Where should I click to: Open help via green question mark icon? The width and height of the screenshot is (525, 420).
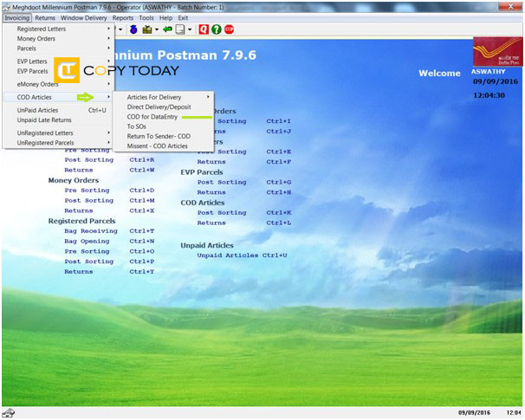[217, 29]
